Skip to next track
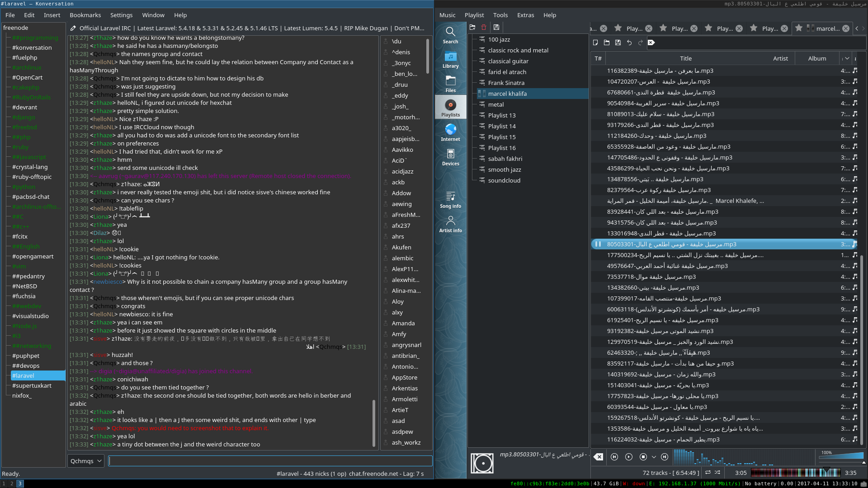868x488 pixels. pos(665,457)
